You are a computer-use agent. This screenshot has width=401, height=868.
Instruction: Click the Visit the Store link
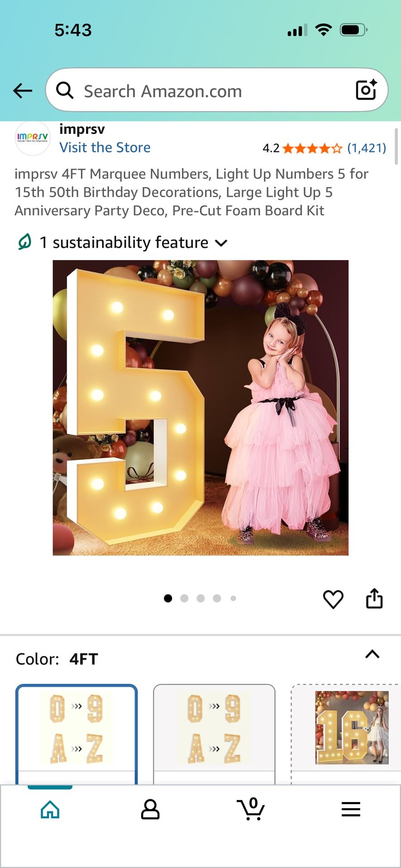105,147
